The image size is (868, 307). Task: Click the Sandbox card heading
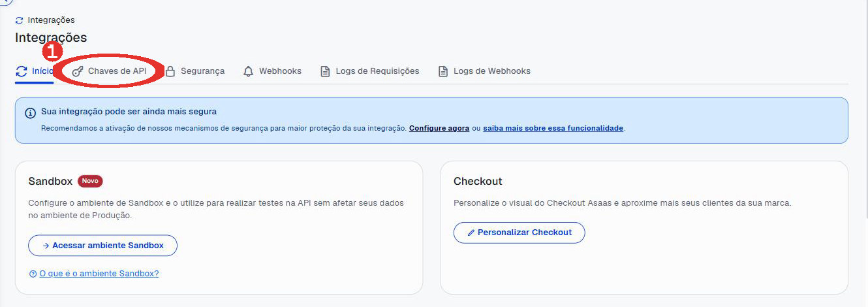pos(50,181)
